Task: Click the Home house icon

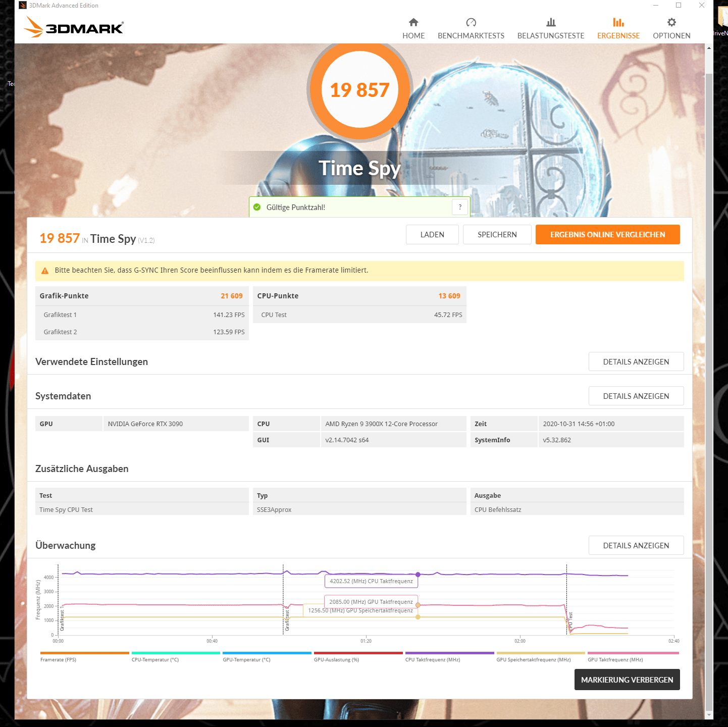Action: coord(413,22)
